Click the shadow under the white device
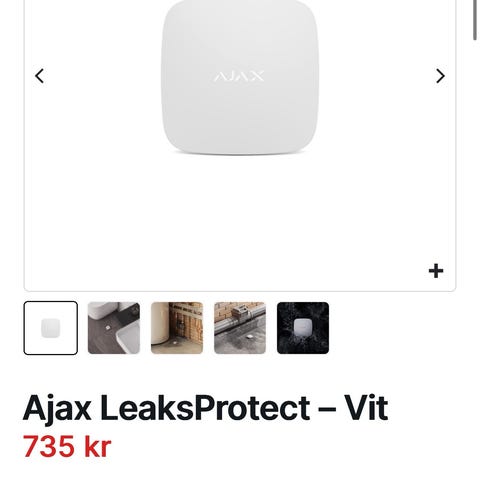480x480 pixels. click(x=240, y=153)
